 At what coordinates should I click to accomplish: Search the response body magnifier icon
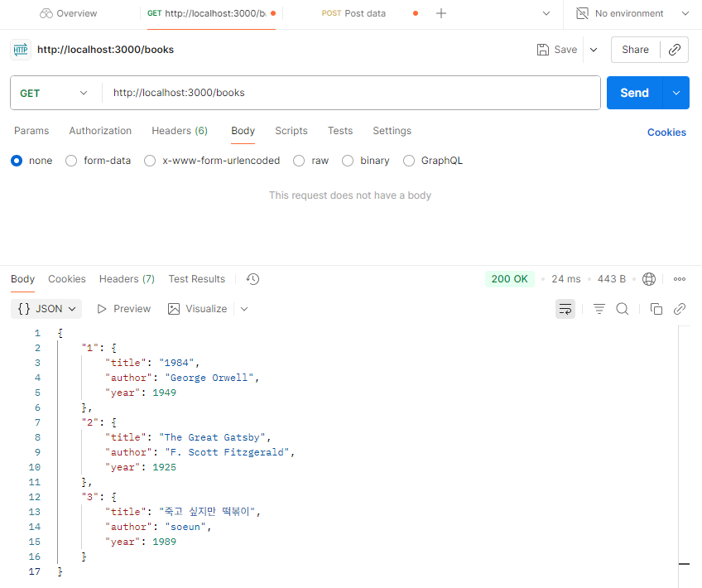(623, 309)
